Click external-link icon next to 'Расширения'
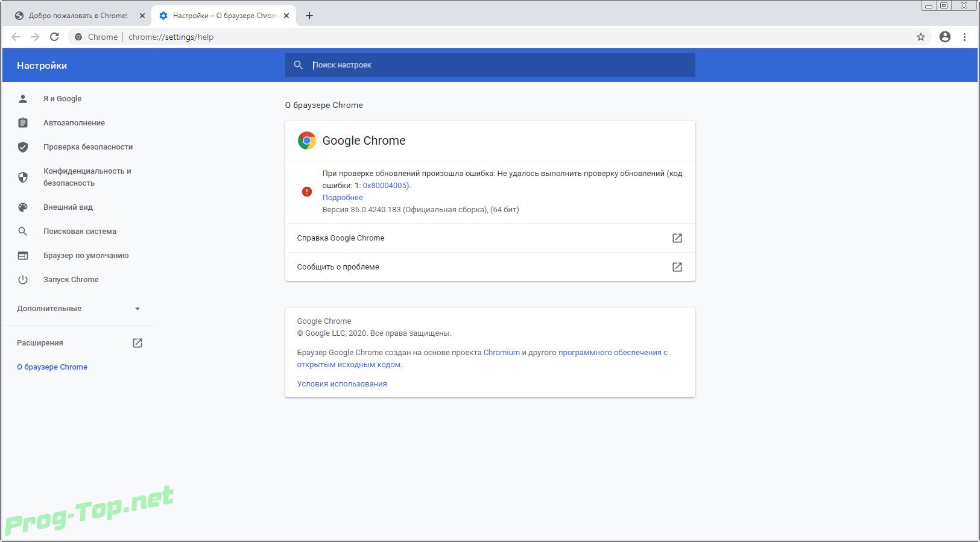The image size is (980, 542). tap(138, 342)
